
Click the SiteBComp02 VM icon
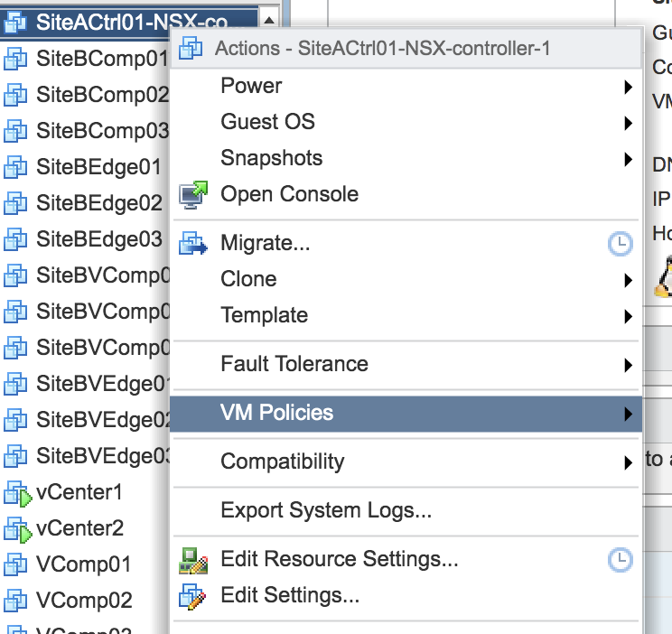coord(15,95)
